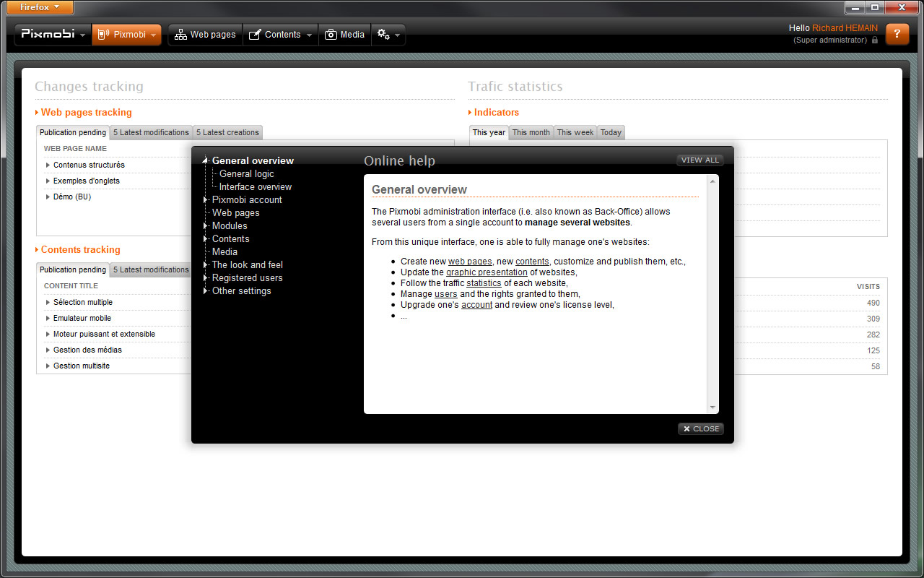This screenshot has height=578, width=924.
Task: Click the orange help question mark button
Action: [x=897, y=34]
